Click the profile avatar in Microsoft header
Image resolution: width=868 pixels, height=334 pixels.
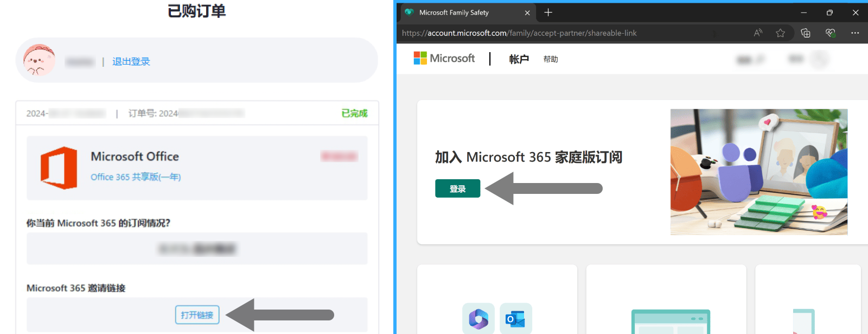[820, 59]
